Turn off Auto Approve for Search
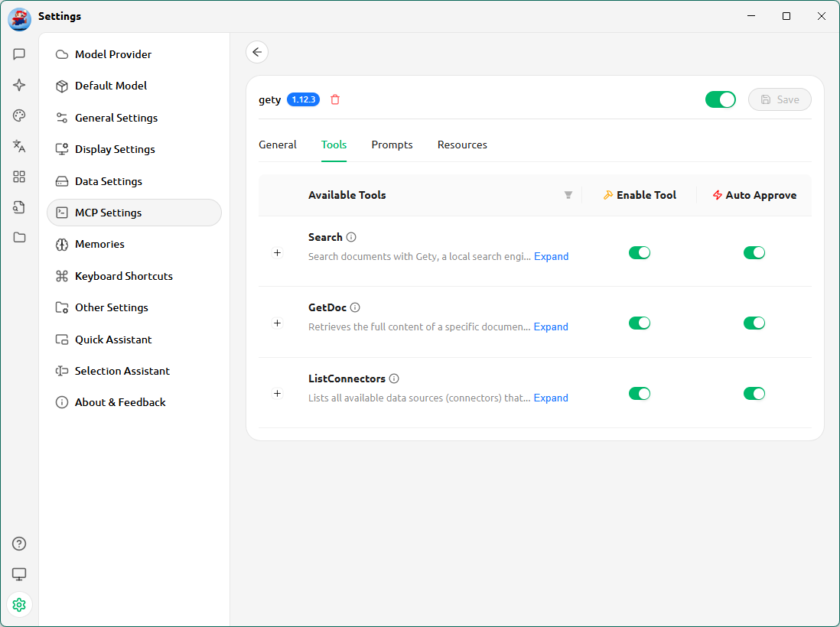The image size is (840, 627). (754, 253)
